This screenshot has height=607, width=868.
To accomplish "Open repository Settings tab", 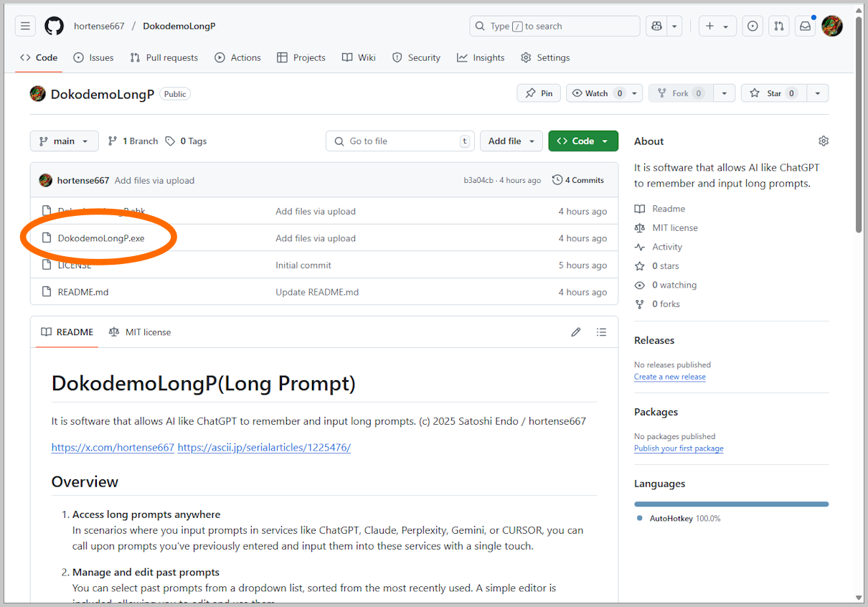I will coord(545,57).
